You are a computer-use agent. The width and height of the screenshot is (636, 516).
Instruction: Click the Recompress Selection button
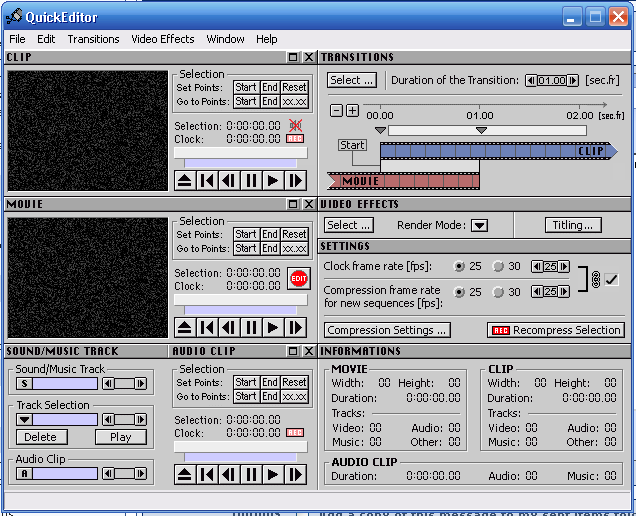[555, 330]
